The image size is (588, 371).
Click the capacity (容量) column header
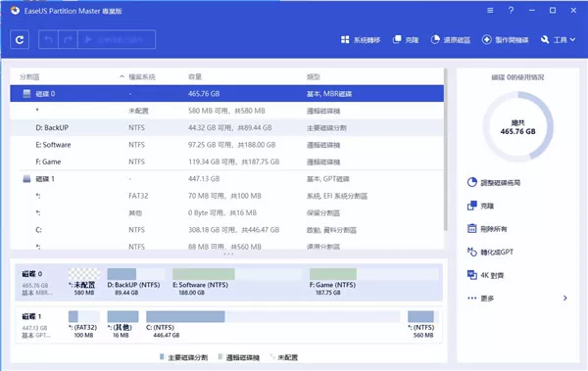[x=195, y=76]
